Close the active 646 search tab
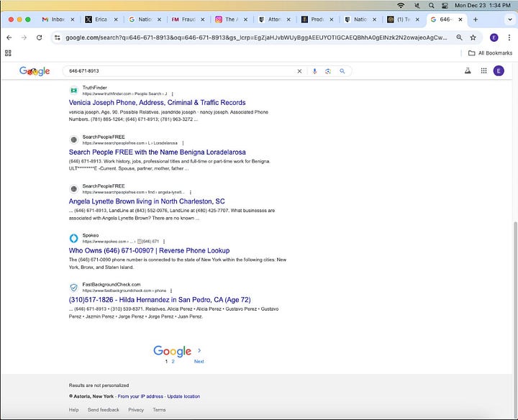This screenshot has height=420, width=518. pyautogui.click(x=460, y=19)
